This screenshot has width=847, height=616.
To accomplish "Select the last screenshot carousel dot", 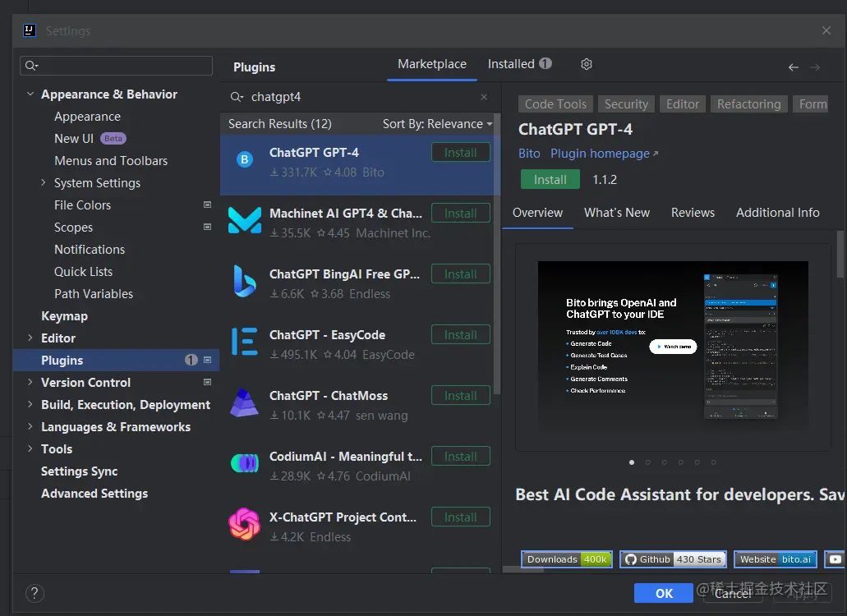I will click(x=714, y=462).
